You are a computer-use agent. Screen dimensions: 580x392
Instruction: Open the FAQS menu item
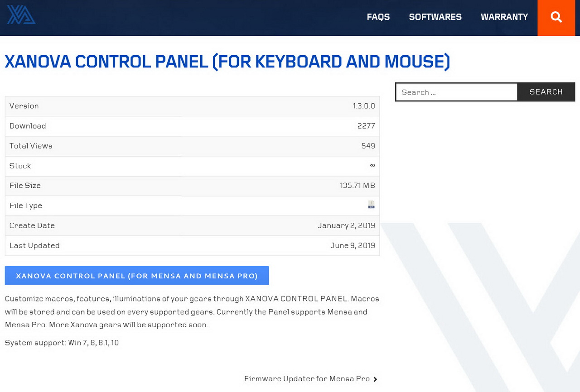378,17
